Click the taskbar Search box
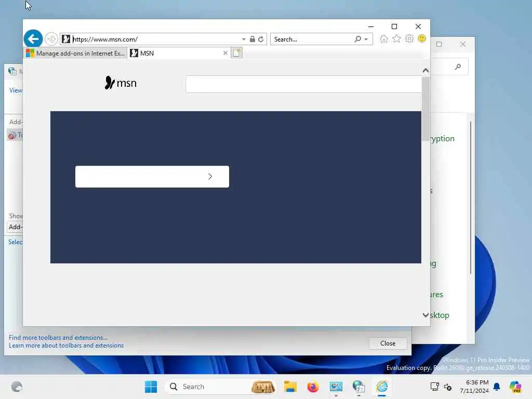 click(220, 387)
